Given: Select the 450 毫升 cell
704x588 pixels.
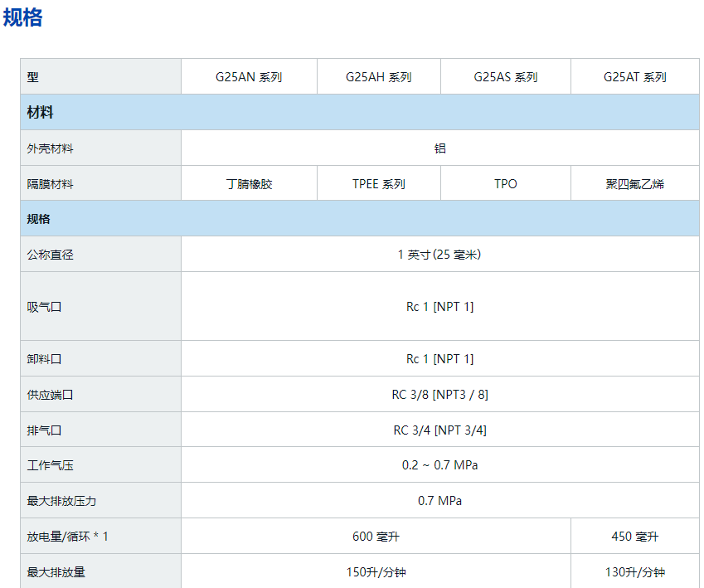Looking at the screenshot, I should coord(634,537).
